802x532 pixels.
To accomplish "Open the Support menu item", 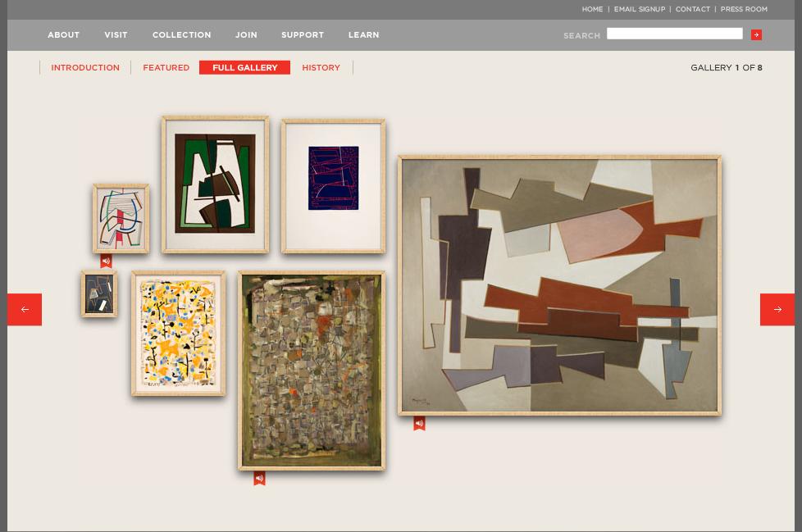I will tap(303, 34).
